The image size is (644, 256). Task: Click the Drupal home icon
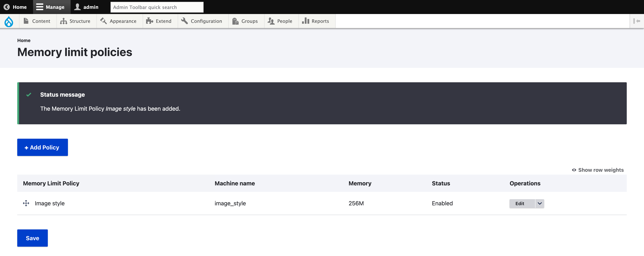pyautogui.click(x=9, y=21)
